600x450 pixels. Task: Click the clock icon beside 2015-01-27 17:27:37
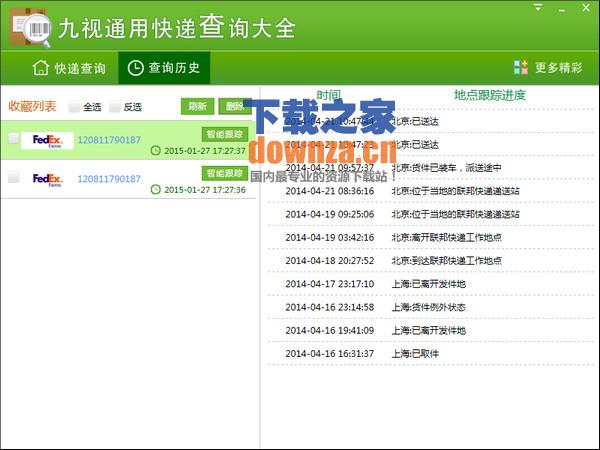pyautogui.click(x=155, y=151)
